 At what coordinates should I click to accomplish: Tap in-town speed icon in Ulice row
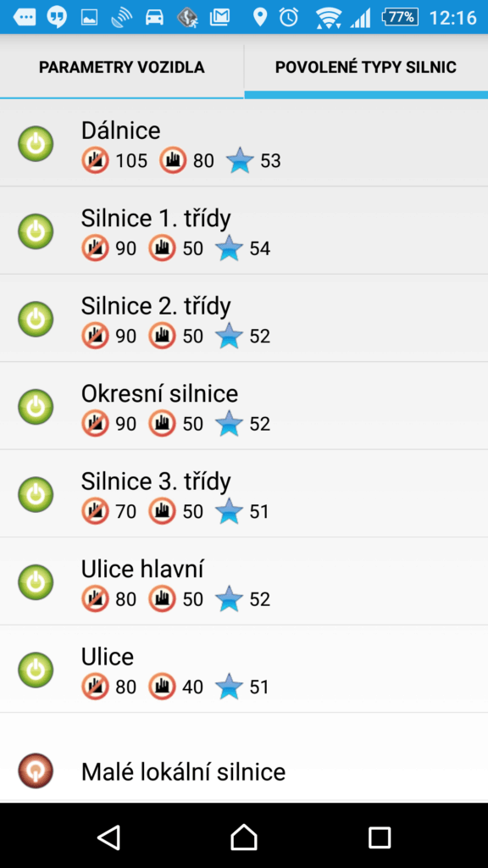coord(162,687)
